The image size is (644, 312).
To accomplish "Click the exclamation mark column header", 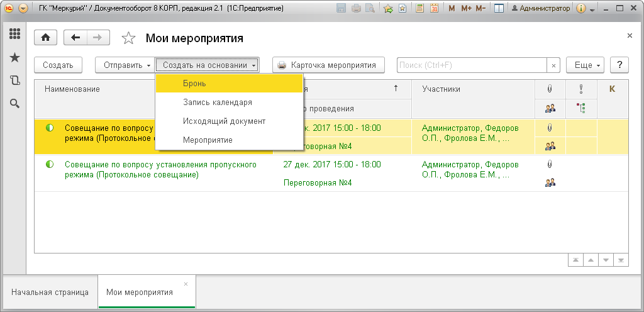I will (581, 89).
